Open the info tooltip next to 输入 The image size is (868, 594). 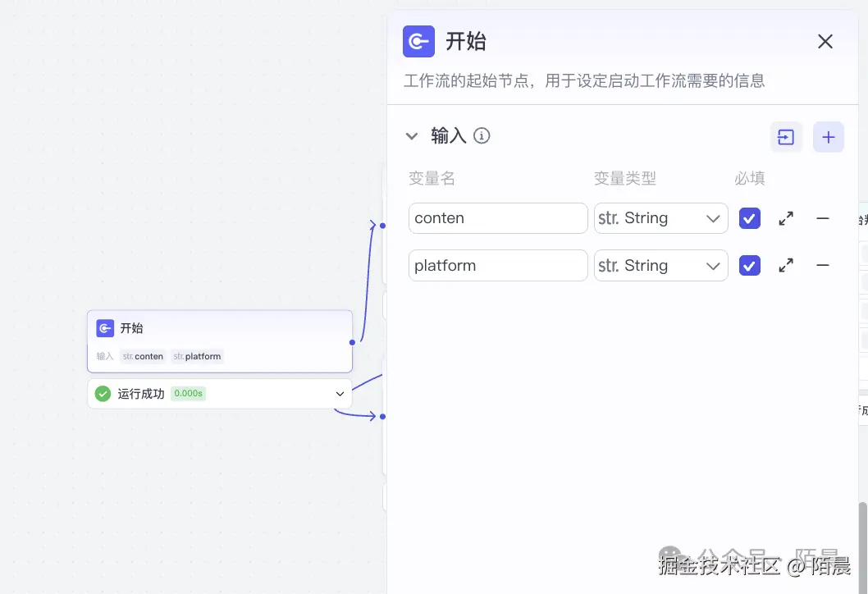pyautogui.click(x=482, y=136)
